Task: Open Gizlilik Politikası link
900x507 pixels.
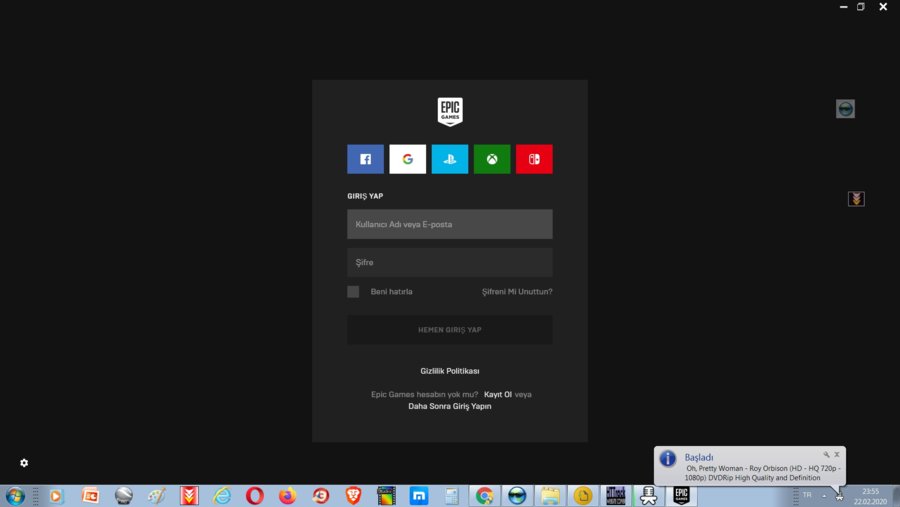Action: (x=449, y=371)
